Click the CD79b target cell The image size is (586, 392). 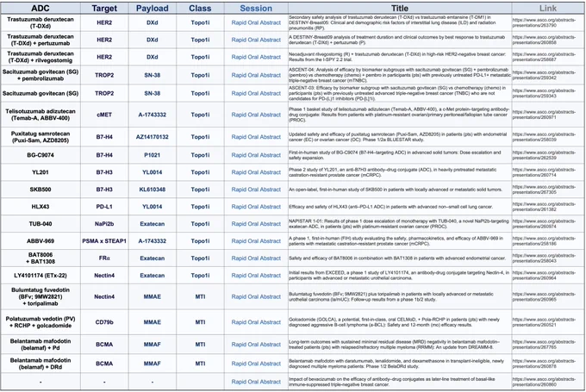(x=104, y=322)
